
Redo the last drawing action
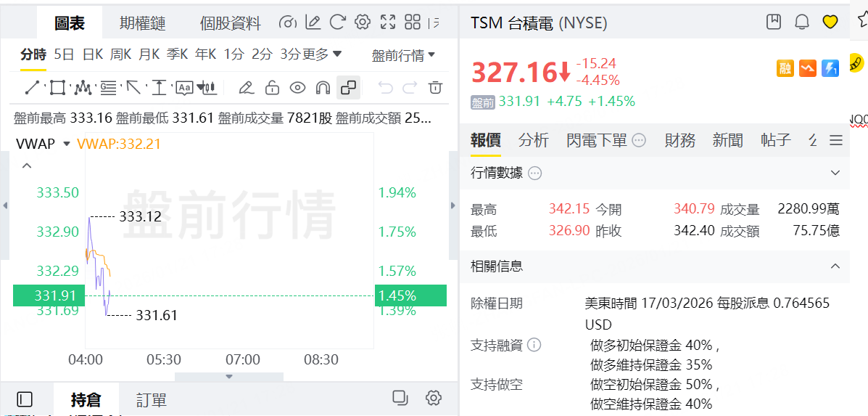pos(410,88)
